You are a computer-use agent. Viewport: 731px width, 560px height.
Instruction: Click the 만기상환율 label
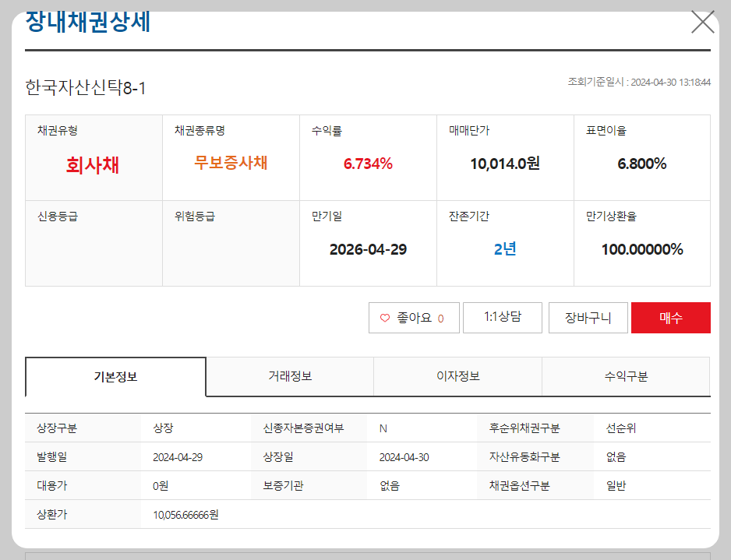[x=611, y=217]
